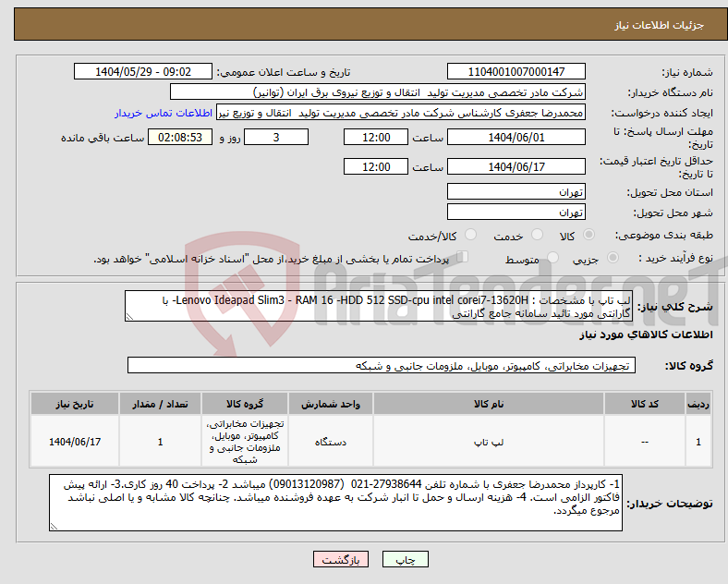Screen dimensions: 728x584
Task: Click the price validity time 12:00 field
Action: pos(376,166)
